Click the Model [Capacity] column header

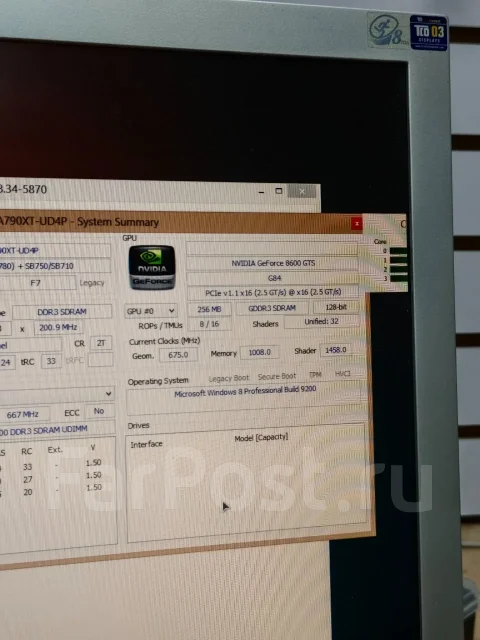261,438
